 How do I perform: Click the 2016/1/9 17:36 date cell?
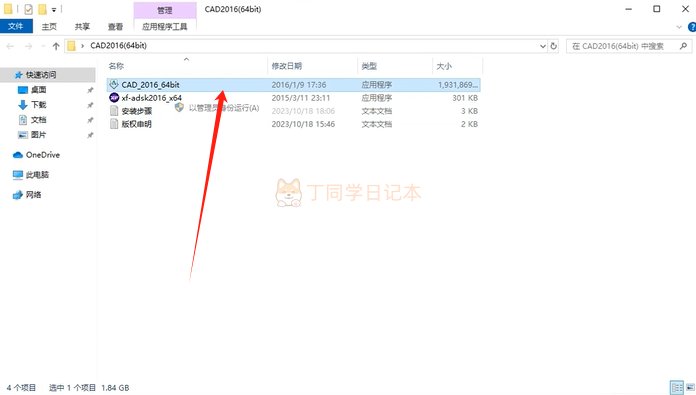point(299,85)
